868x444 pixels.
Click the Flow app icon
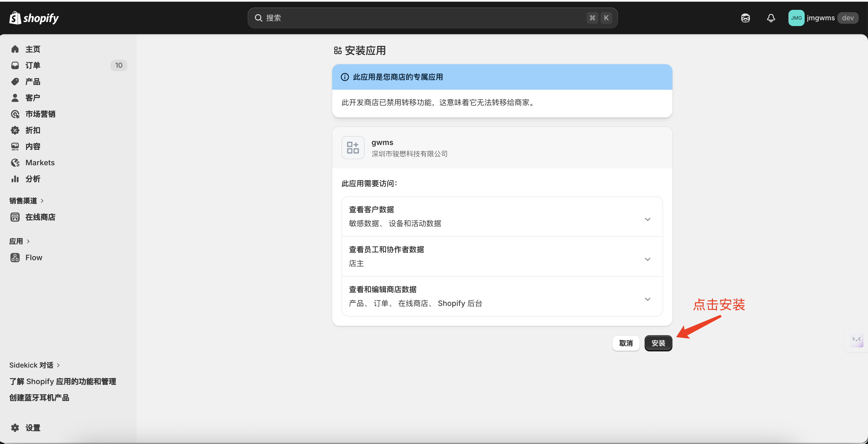pyautogui.click(x=15, y=258)
